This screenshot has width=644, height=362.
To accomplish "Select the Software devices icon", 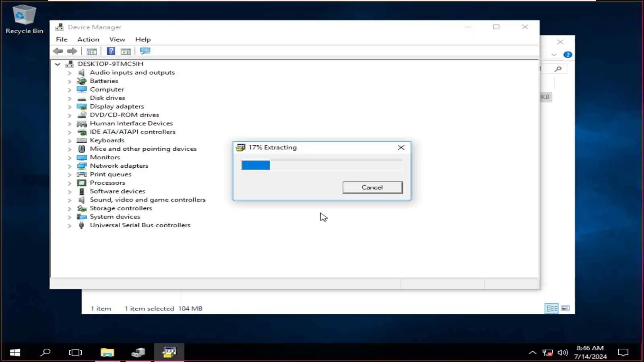I will pyautogui.click(x=82, y=191).
